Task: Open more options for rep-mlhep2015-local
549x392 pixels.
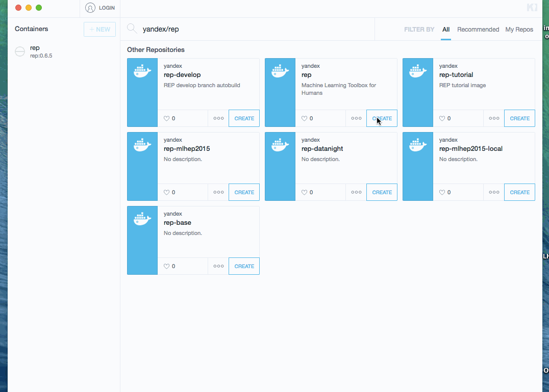Action: pyautogui.click(x=494, y=192)
